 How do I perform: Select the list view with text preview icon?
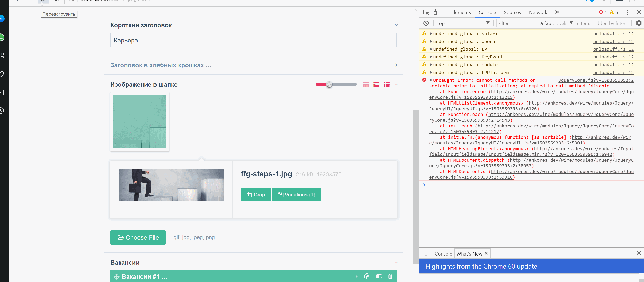coord(376,84)
